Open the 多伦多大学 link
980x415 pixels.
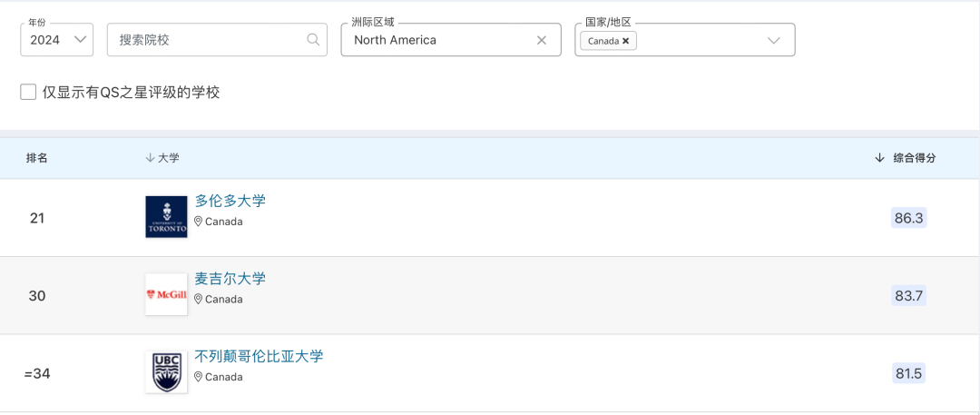coord(230,201)
